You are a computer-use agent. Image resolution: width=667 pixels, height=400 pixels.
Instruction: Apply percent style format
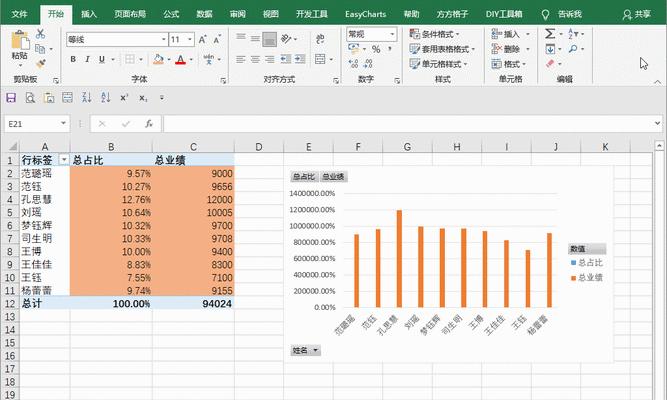tap(376, 49)
